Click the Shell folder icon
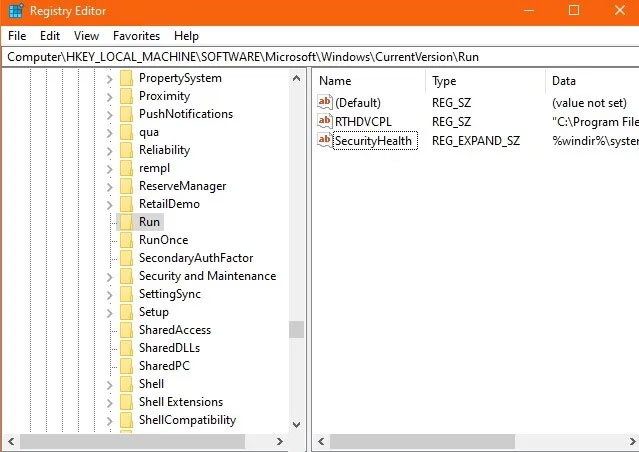Screen dimensions: 639x452 (x=126, y=384)
